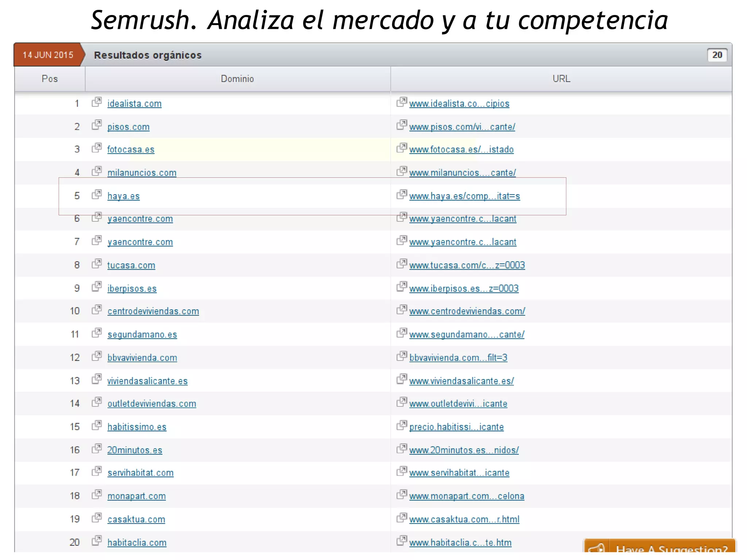The image size is (747, 560).
Task: Visit the tucasa.com domain link
Action: pyautogui.click(x=131, y=265)
